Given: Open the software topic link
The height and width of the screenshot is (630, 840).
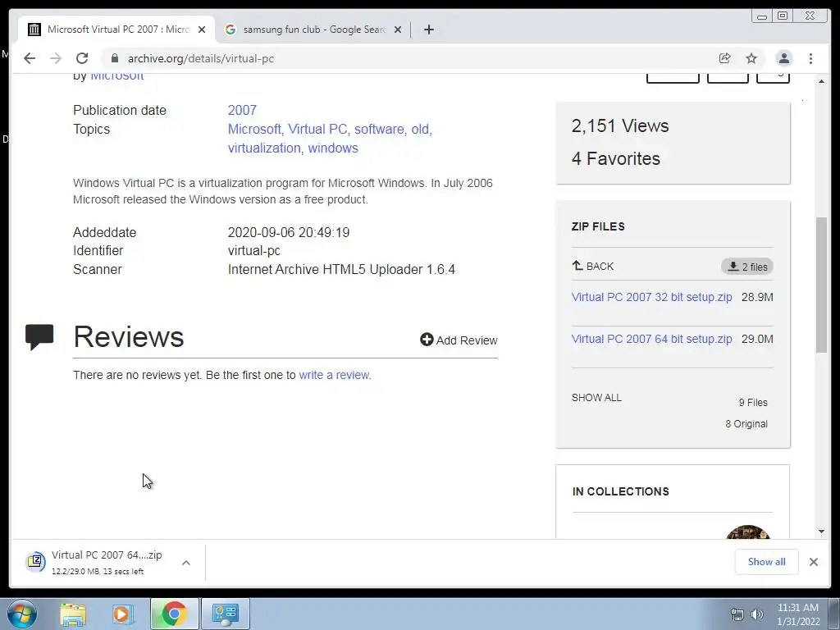Looking at the screenshot, I should pyautogui.click(x=379, y=129).
